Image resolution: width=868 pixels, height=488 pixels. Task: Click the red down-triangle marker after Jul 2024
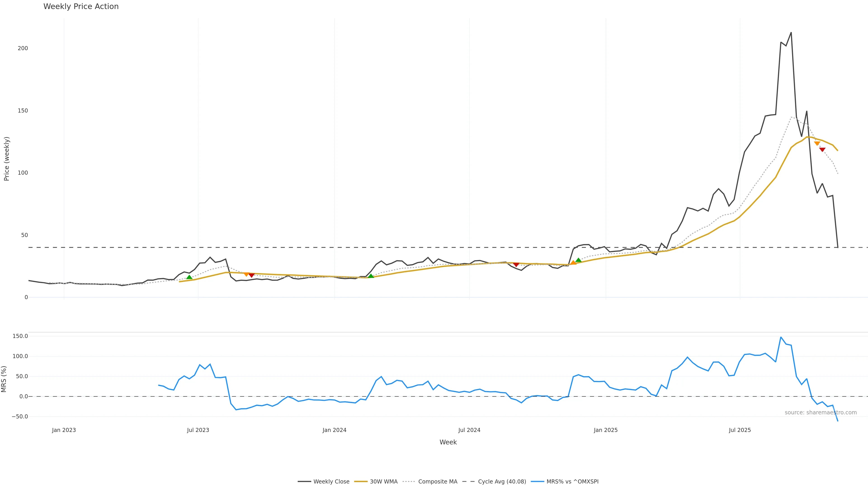pos(516,265)
